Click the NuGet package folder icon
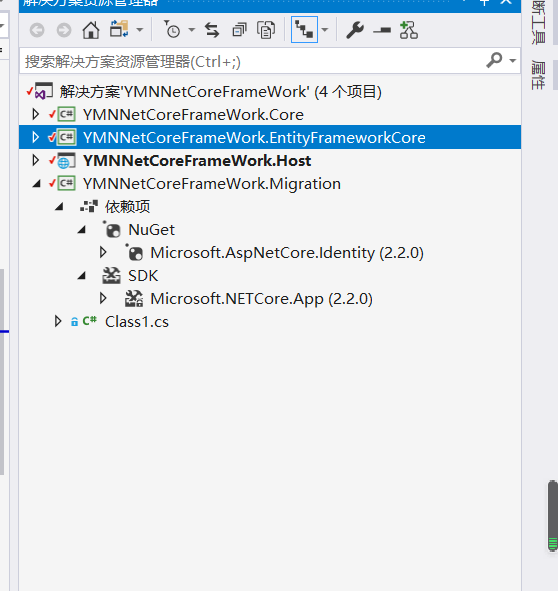558x591 pixels. (x=112, y=229)
